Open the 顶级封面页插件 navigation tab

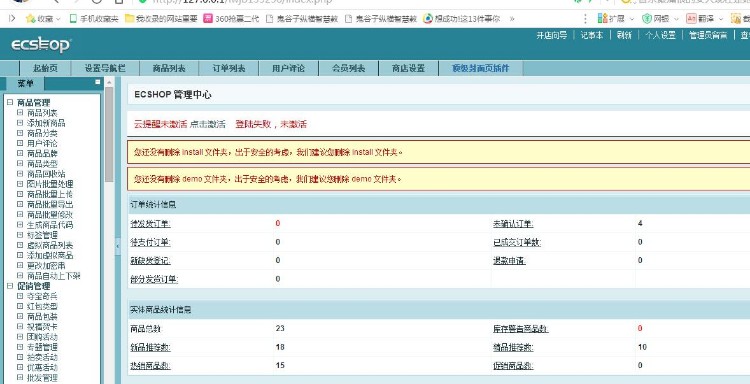[481, 68]
